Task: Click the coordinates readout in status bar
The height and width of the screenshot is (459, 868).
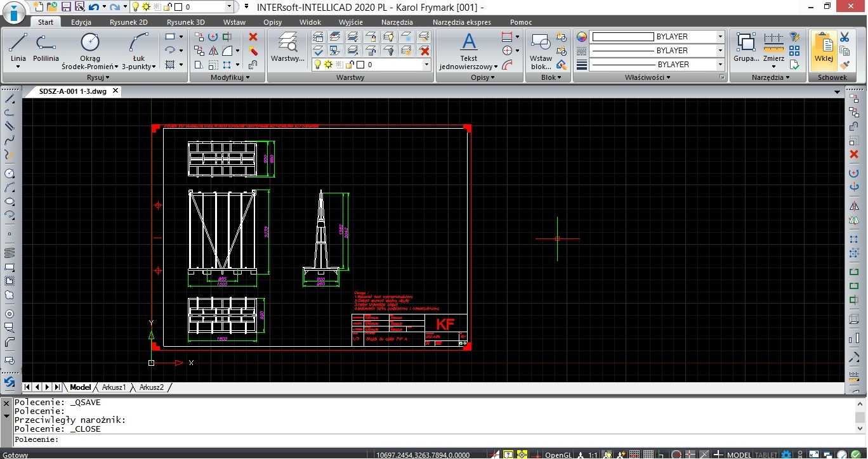Action: [x=423, y=455]
